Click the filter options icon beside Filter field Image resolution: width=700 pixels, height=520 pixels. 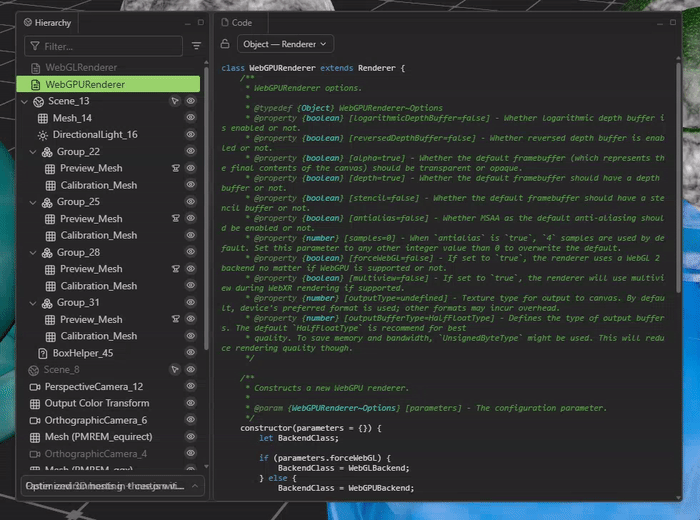[196, 46]
